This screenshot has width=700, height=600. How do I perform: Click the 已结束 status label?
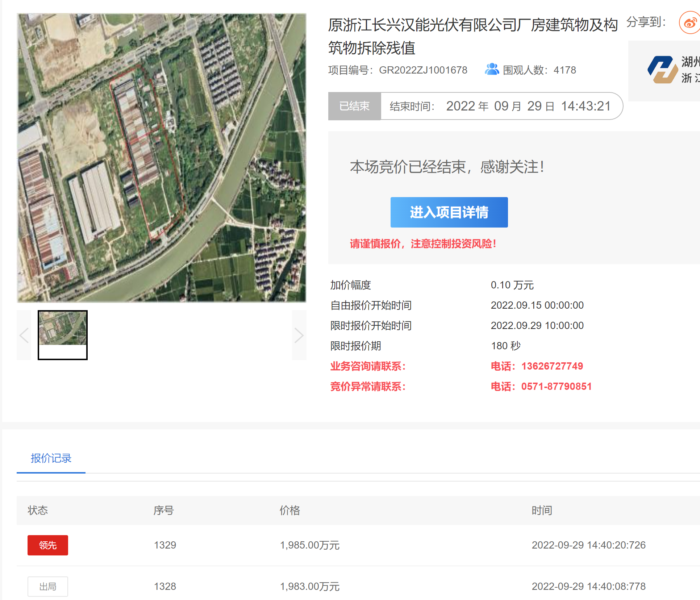pyautogui.click(x=354, y=106)
